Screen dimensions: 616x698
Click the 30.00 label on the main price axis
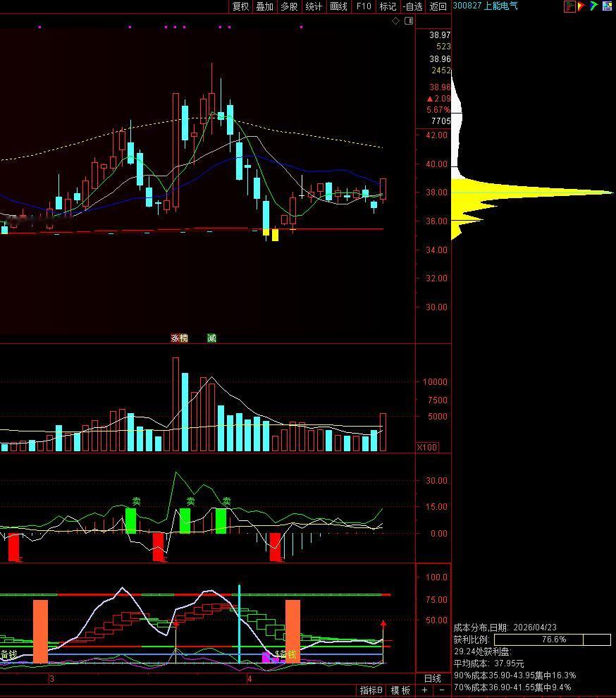(x=437, y=307)
